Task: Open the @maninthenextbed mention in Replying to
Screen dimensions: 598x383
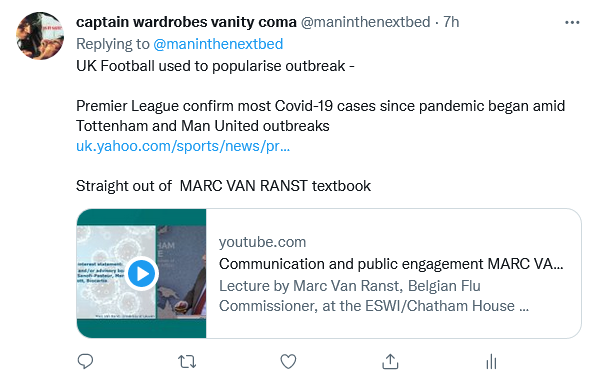Action: coord(218,44)
